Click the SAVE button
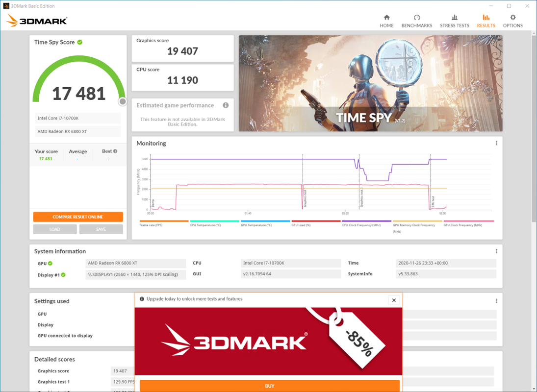This screenshot has height=392, width=537. (x=101, y=229)
